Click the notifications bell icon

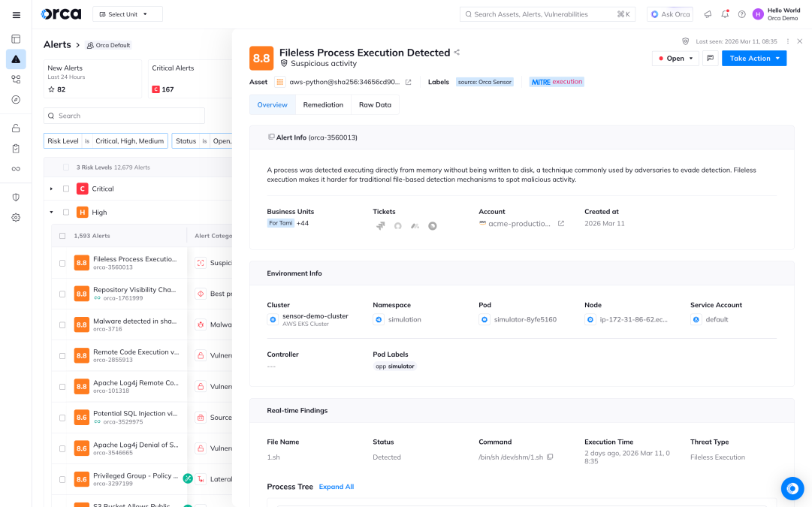pos(725,14)
